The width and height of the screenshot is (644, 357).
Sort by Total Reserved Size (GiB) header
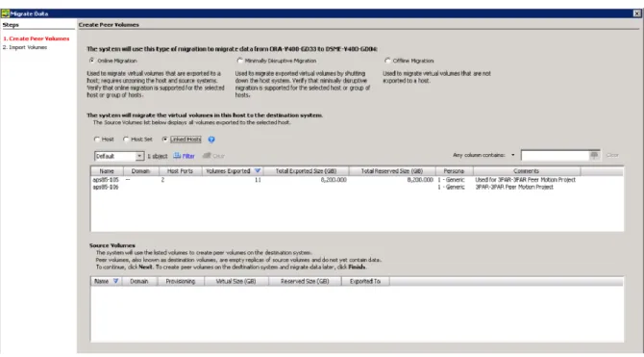pos(392,170)
